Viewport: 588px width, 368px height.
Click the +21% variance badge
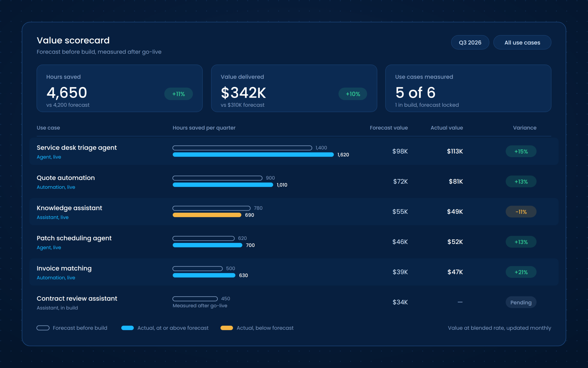[x=521, y=272]
